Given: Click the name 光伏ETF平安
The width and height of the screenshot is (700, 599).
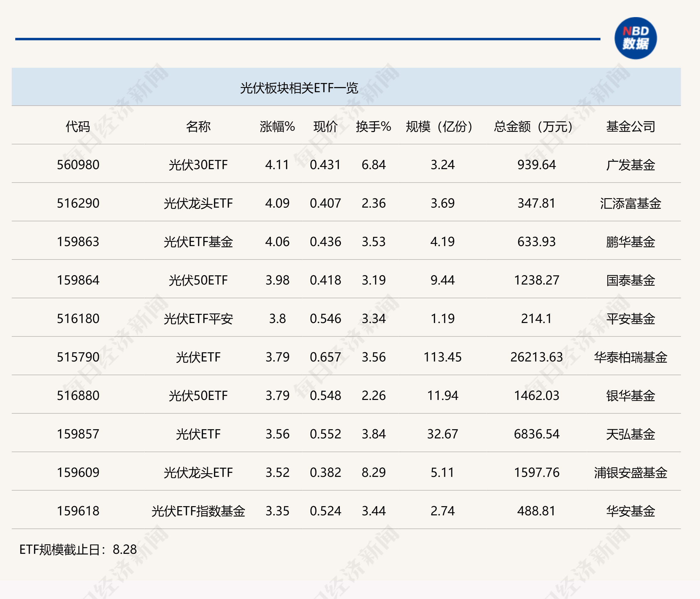Looking at the screenshot, I should click(x=198, y=319).
